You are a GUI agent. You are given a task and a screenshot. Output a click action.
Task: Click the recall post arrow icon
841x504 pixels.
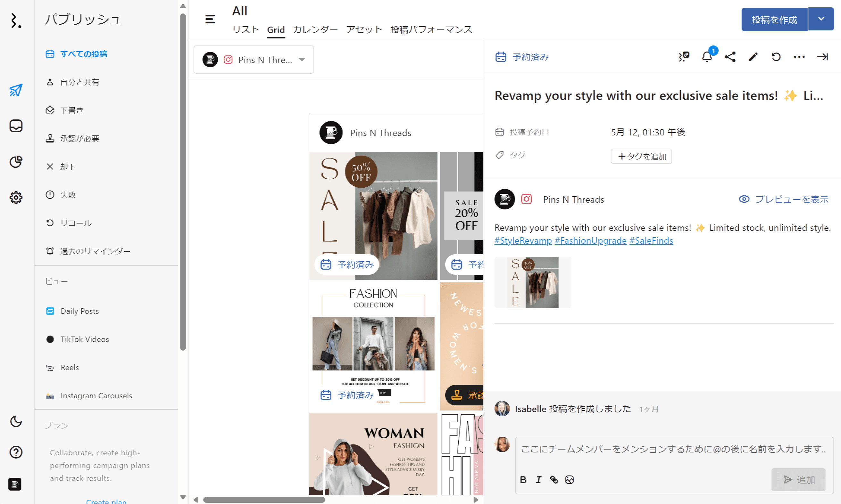coord(776,57)
